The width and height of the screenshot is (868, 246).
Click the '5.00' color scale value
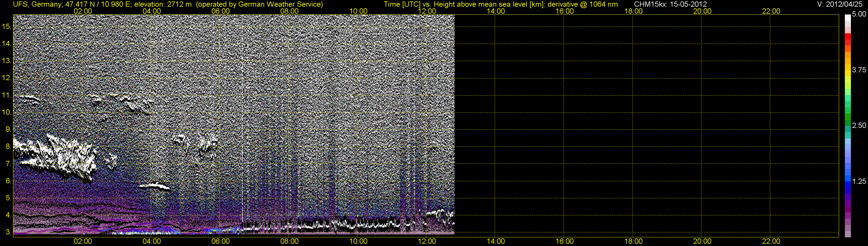859,14
